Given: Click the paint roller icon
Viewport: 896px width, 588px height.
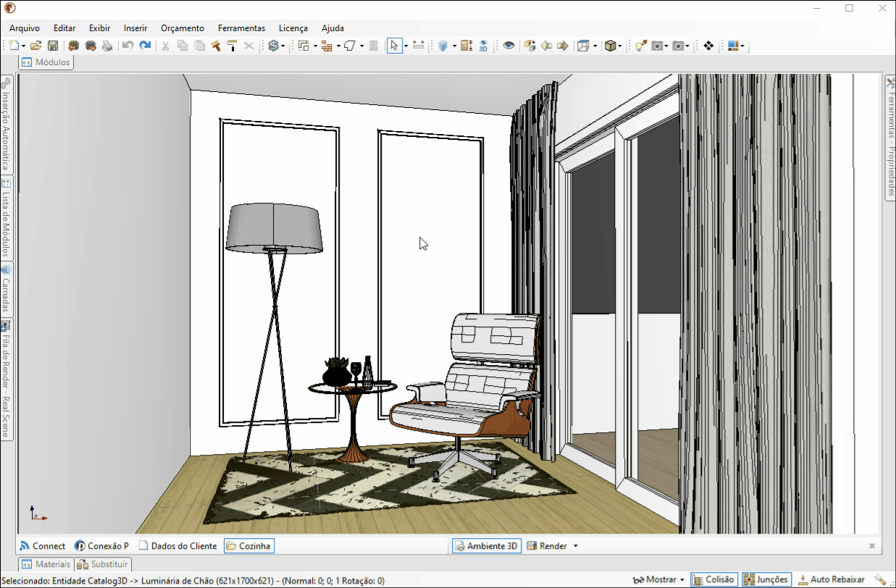Looking at the screenshot, I should pyautogui.click(x=233, y=46).
